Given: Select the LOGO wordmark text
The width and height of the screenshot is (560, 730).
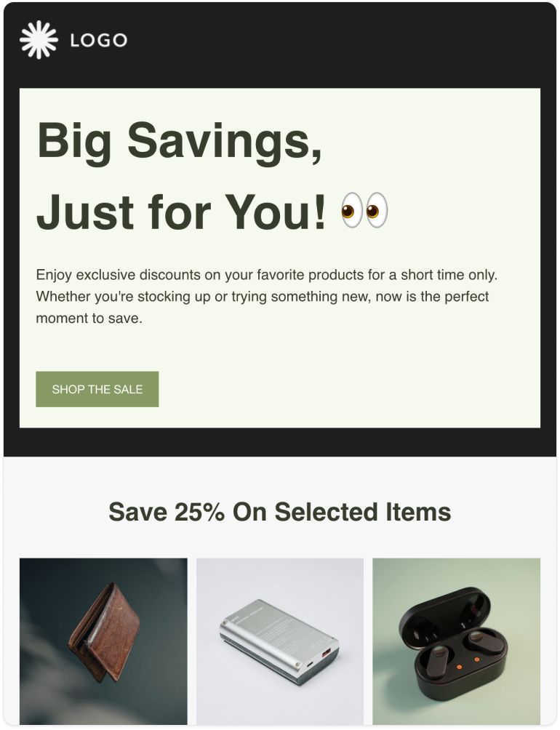Looking at the screenshot, I should [x=99, y=41].
